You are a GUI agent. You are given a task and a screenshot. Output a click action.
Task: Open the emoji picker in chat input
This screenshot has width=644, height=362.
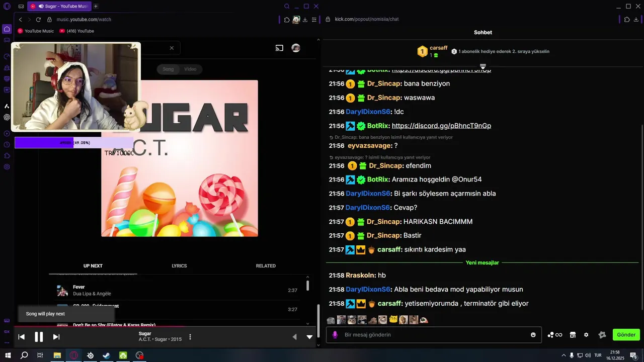(x=533, y=335)
